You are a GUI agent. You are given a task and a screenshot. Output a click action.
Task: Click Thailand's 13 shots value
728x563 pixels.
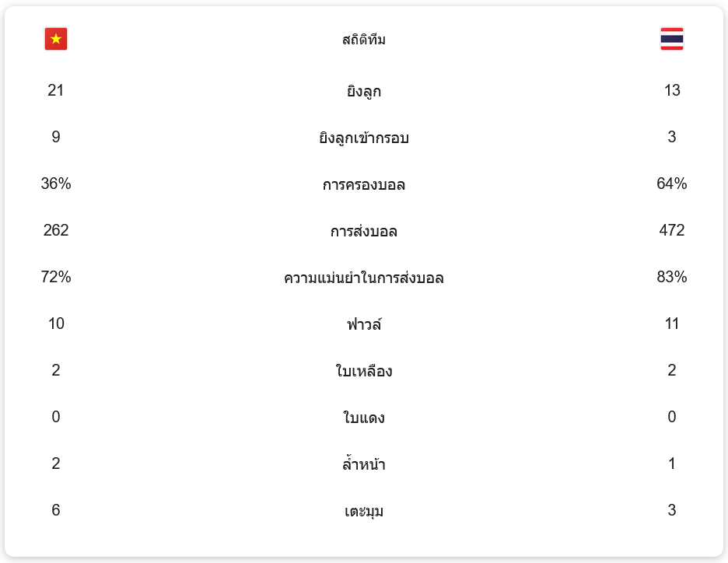point(672,90)
